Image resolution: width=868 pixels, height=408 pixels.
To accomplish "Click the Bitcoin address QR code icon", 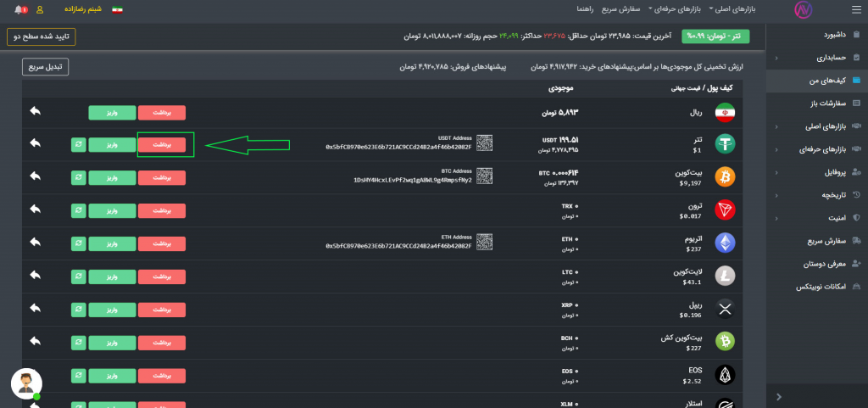I will (484, 176).
